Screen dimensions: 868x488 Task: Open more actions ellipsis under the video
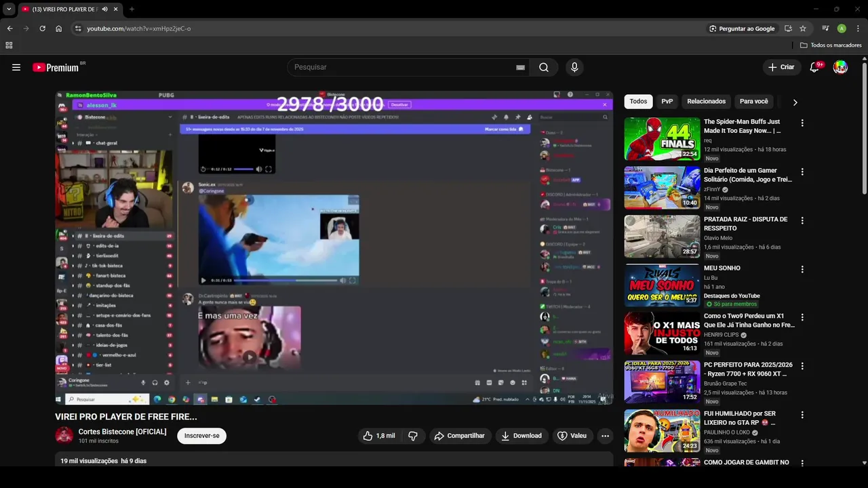606,436
